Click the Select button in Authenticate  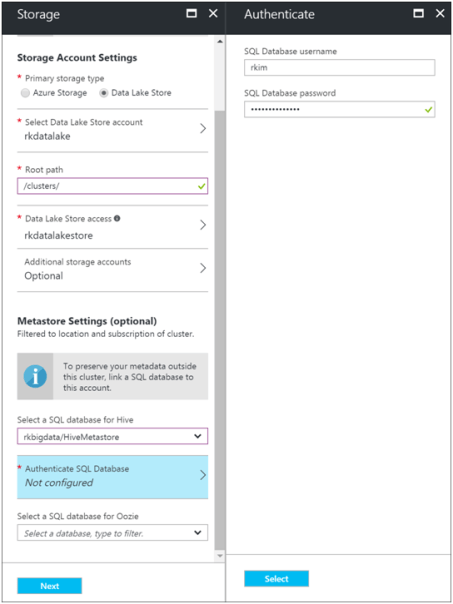tap(277, 579)
